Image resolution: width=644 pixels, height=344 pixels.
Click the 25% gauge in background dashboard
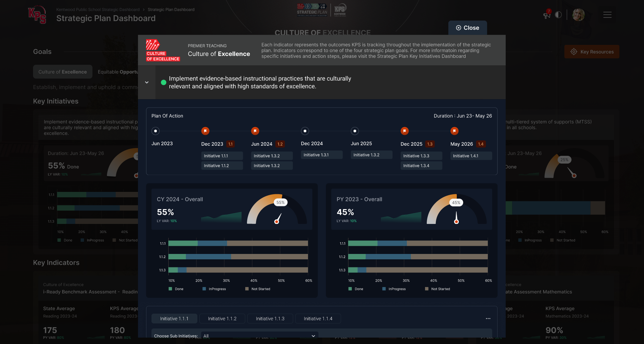pyautogui.click(x=574, y=166)
